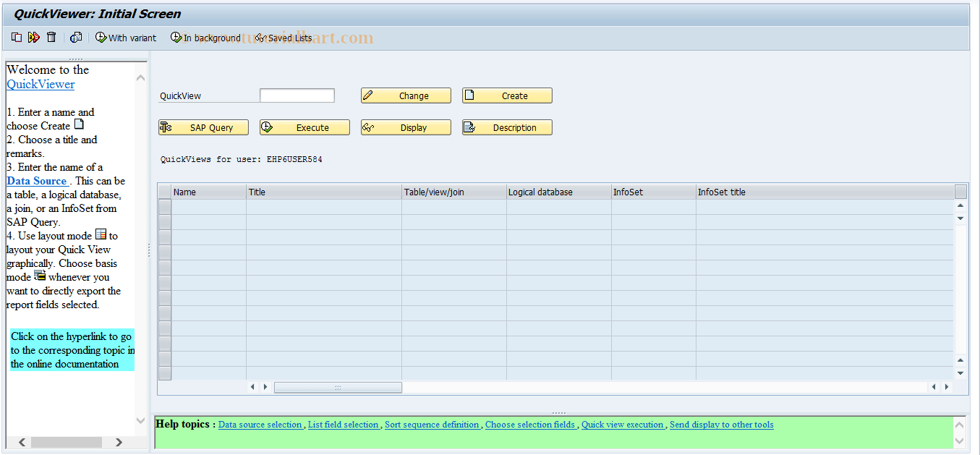Open the Description dialog

[507, 127]
